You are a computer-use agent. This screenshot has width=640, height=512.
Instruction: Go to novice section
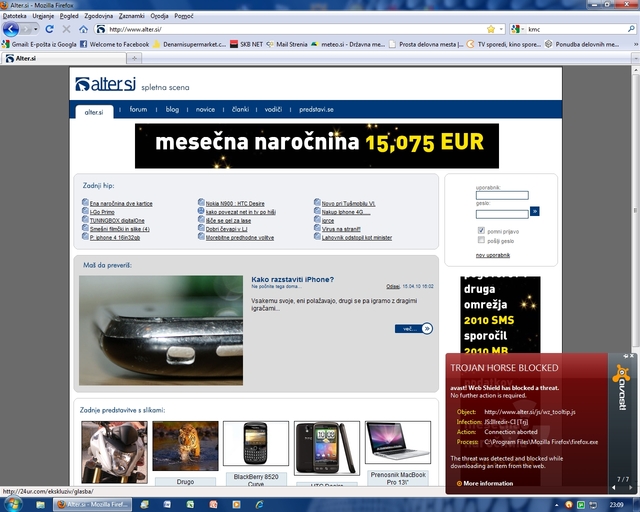(x=205, y=109)
